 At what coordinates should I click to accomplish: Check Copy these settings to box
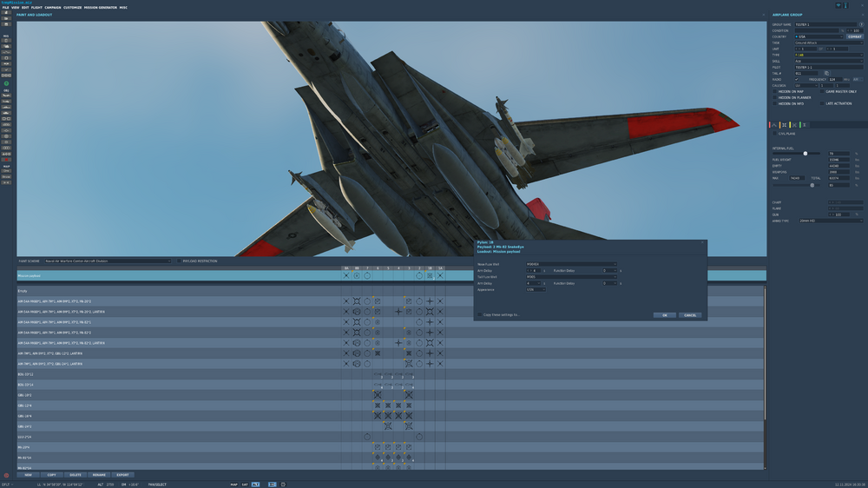pos(480,314)
